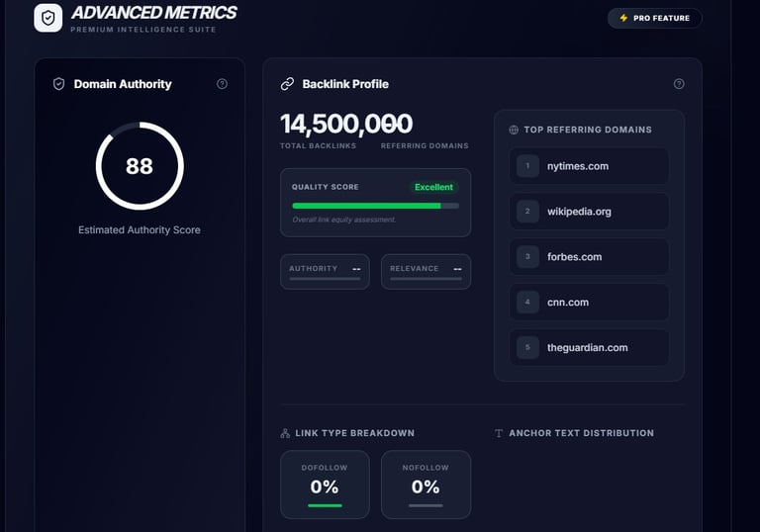Click the Anchor Text Distribution T icon

[x=499, y=433]
